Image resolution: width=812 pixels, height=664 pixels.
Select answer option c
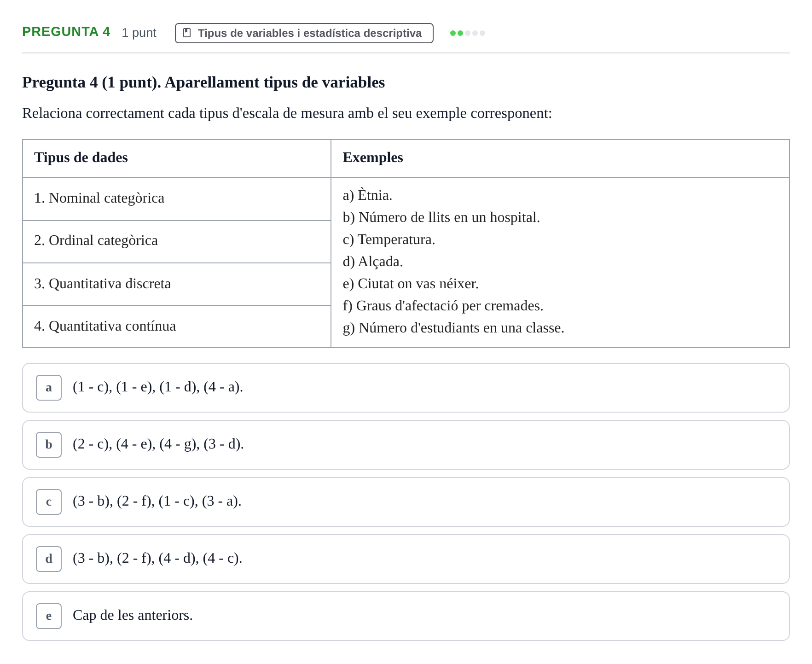tap(406, 501)
